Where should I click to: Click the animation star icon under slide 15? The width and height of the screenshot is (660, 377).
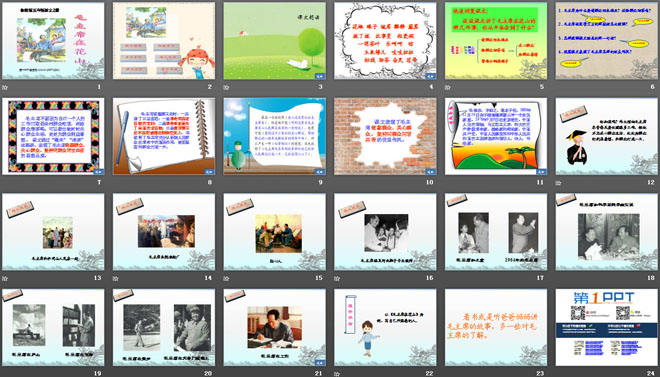tap(226, 278)
